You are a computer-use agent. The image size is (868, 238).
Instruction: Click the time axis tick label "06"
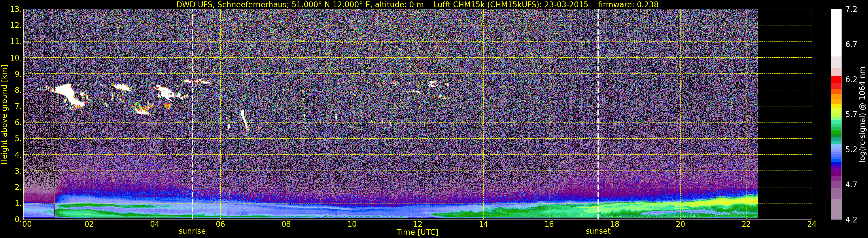point(220,224)
